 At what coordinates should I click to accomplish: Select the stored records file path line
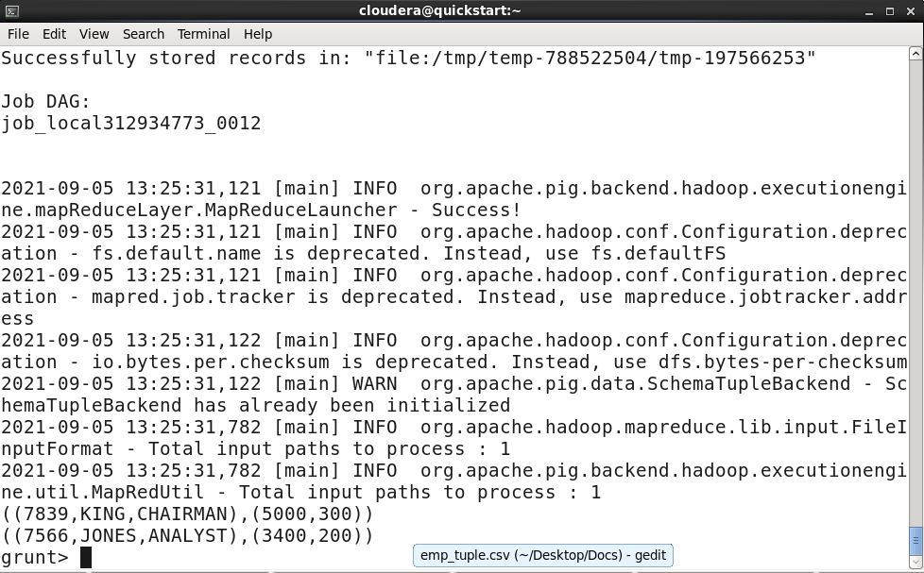click(x=406, y=58)
